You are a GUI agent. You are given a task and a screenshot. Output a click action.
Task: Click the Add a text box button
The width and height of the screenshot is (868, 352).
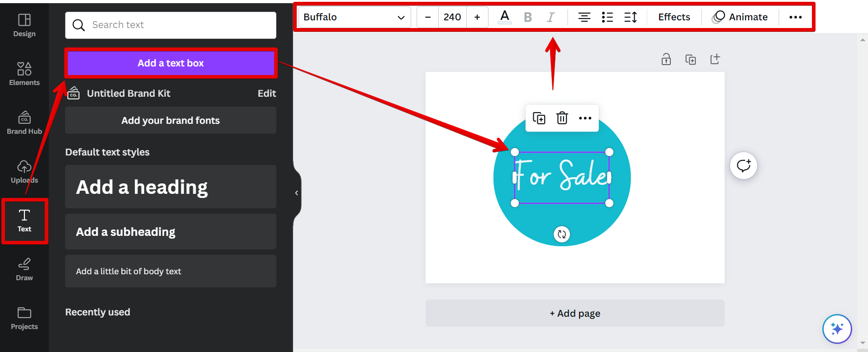pyautogui.click(x=171, y=63)
